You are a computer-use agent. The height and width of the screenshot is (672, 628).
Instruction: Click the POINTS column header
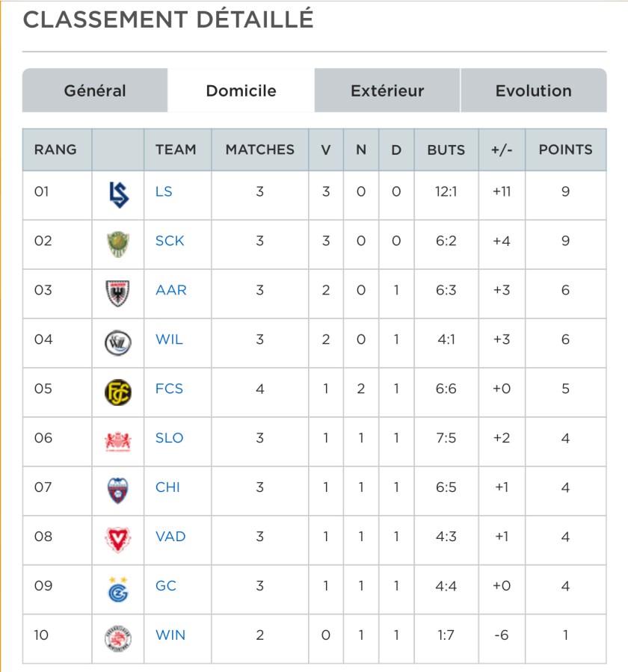565,149
